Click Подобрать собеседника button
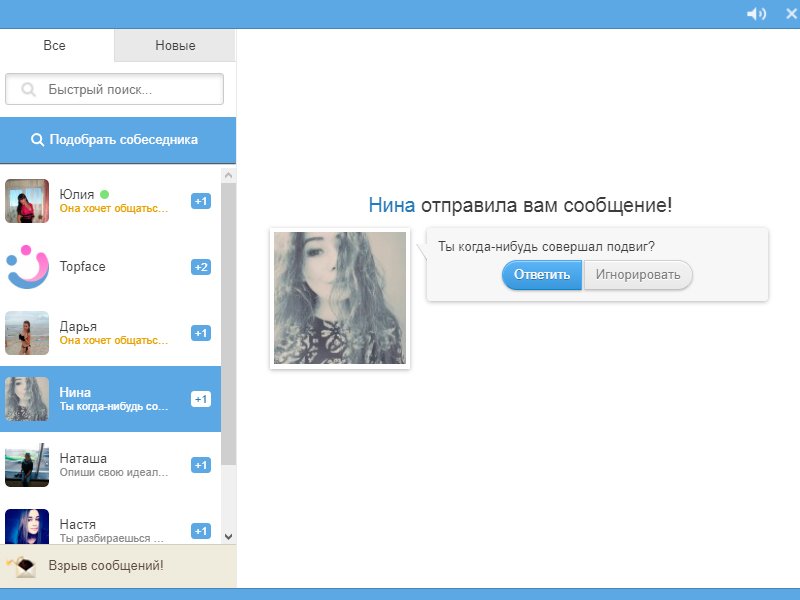 118,140
